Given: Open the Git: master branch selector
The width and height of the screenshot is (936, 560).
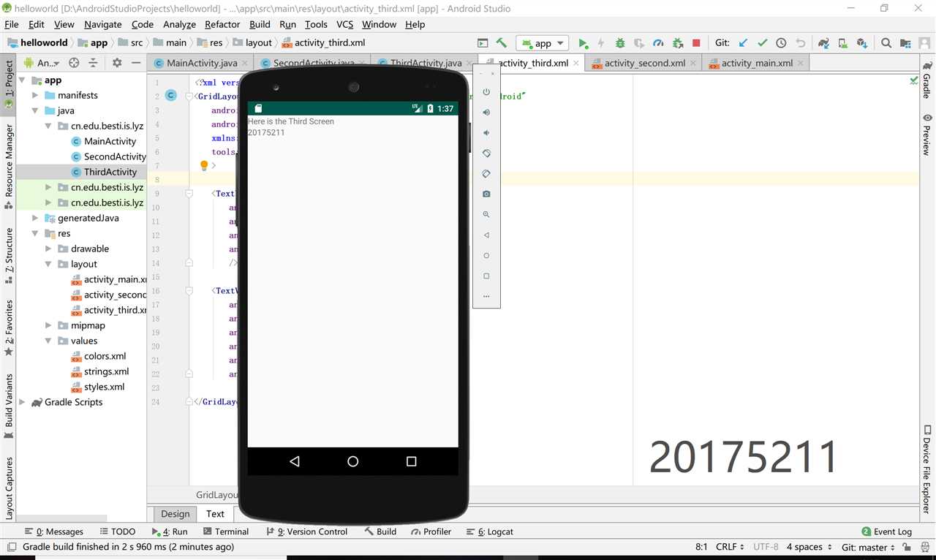Looking at the screenshot, I should click(869, 547).
